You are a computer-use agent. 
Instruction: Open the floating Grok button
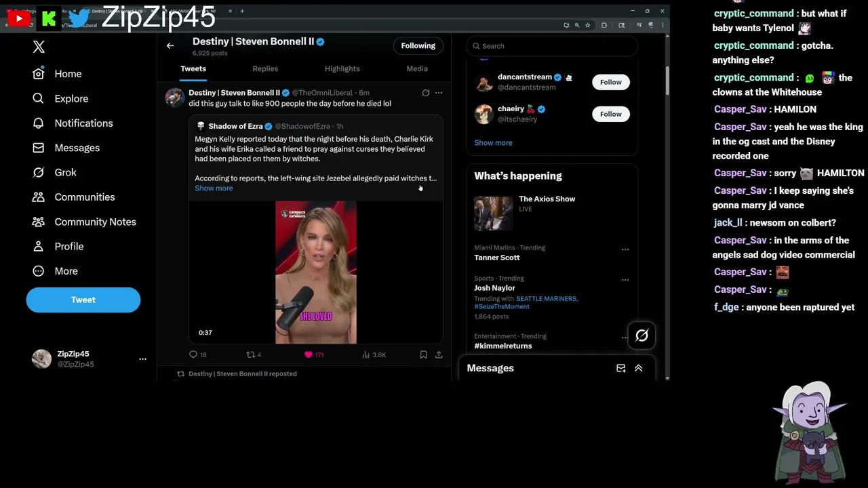pos(642,335)
